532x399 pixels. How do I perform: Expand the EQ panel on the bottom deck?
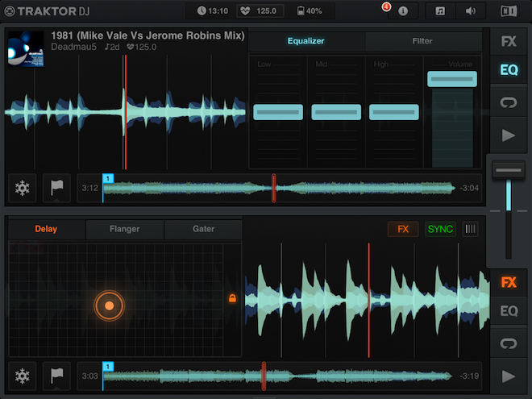tap(509, 311)
